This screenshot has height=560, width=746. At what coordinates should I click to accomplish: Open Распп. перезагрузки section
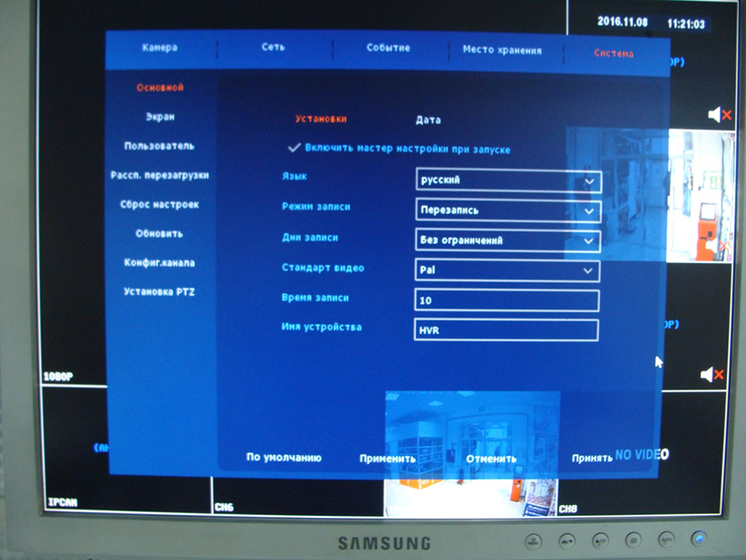tap(160, 175)
